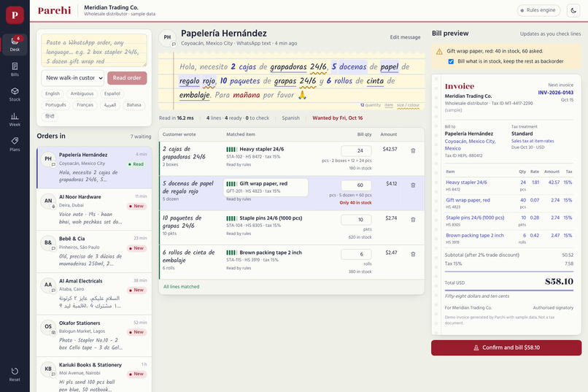Open Papelería Hernández order in list
This screenshot has width=588, height=392.
(94, 168)
